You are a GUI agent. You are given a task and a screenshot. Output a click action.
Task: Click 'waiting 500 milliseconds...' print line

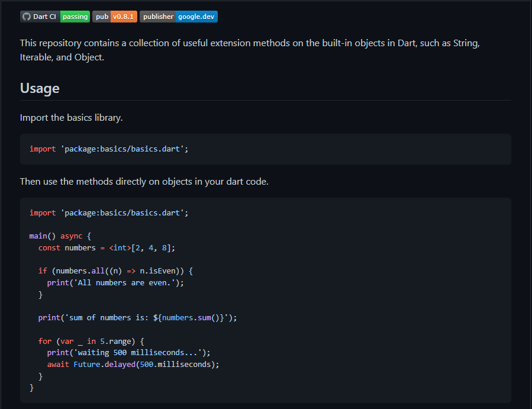click(128, 353)
